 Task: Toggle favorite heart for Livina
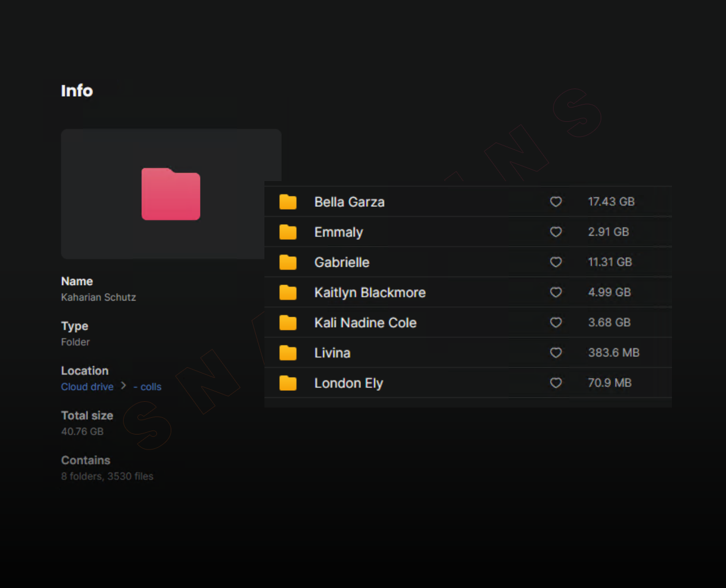pyautogui.click(x=556, y=352)
